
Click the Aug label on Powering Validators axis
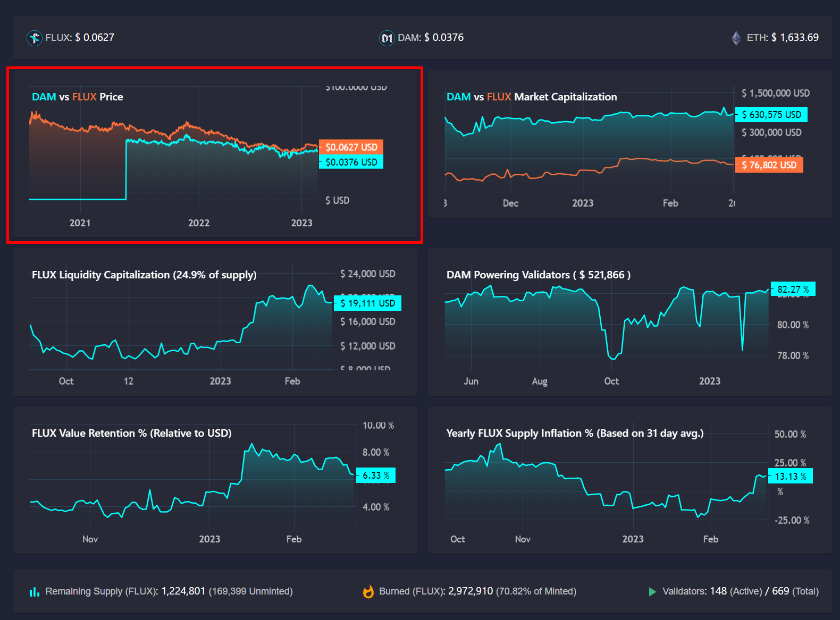[x=540, y=381]
